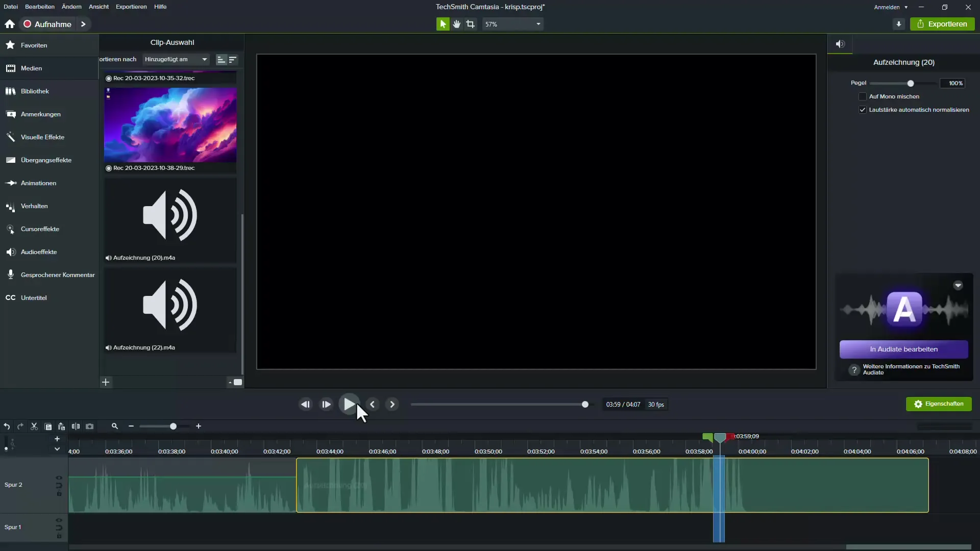Open the Anmelden account dropdown
The width and height of the screenshot is (980, 551).
(891, 7)
